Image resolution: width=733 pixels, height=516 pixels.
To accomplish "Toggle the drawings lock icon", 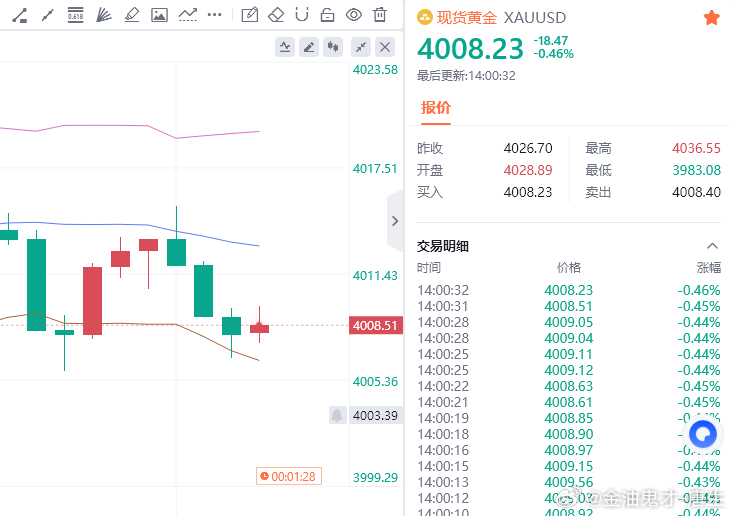I will pyautogui.click(x=327, y=15).
